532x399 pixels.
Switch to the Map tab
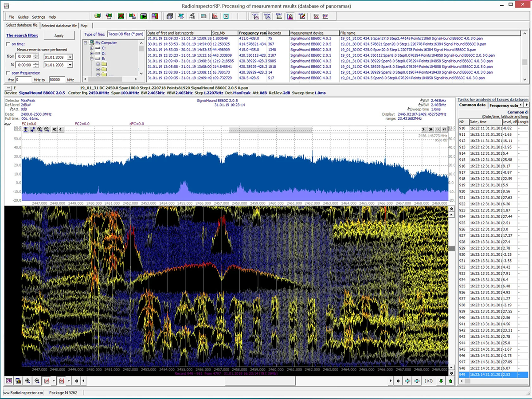tap(84, 26)
